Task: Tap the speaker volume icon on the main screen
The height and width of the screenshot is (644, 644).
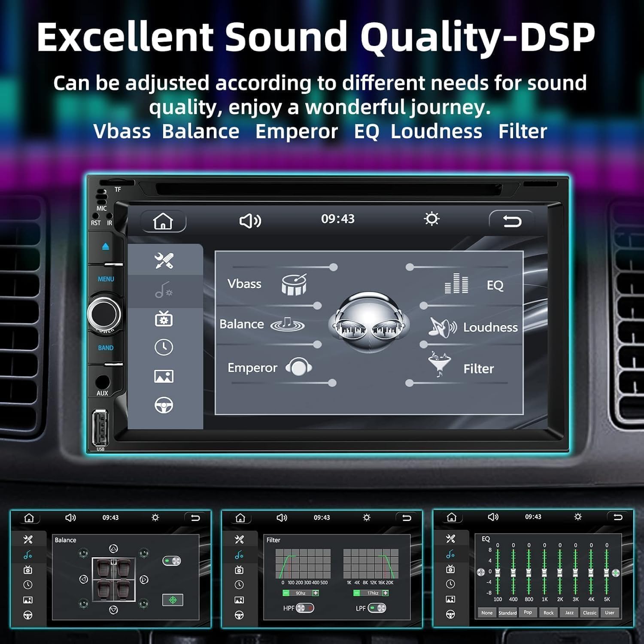Action: coord(250,221)
